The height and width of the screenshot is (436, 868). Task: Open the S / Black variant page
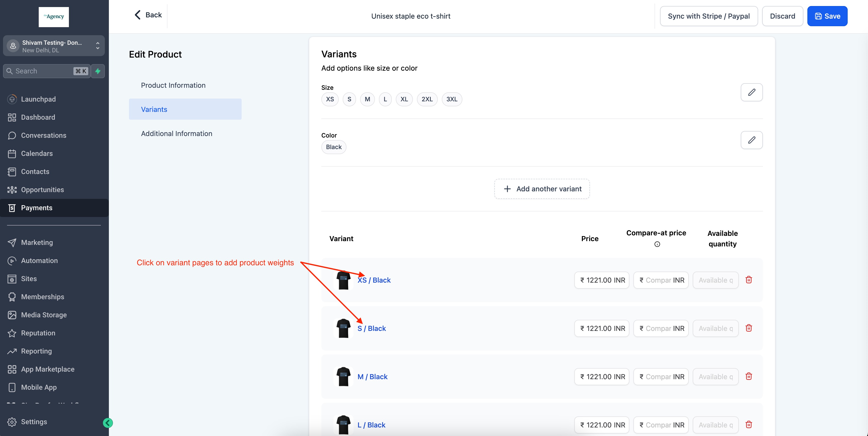pos(371,329)
